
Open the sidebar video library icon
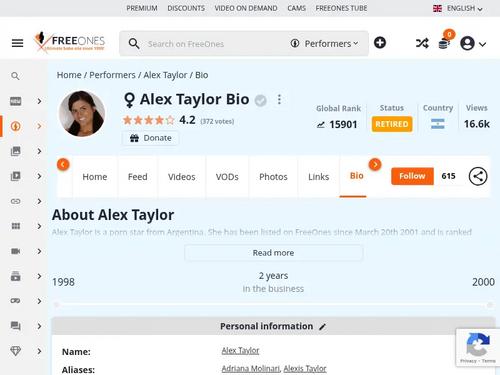[x=16, y=176]
